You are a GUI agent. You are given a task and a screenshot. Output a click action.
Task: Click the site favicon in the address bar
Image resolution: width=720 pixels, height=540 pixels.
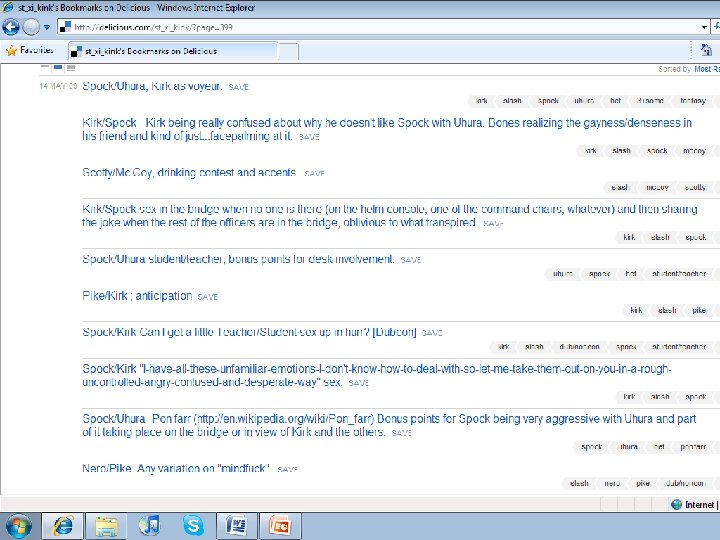click(66, 27)
